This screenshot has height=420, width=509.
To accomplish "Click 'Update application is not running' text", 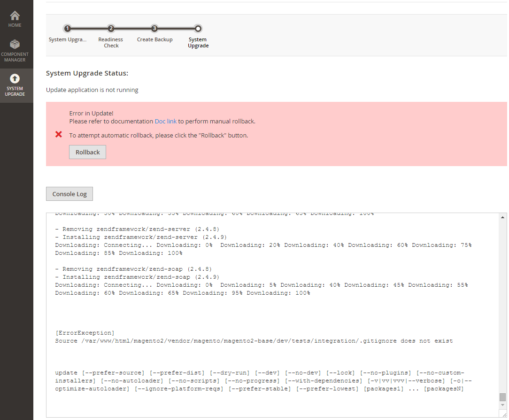I will tap(92, 90).
